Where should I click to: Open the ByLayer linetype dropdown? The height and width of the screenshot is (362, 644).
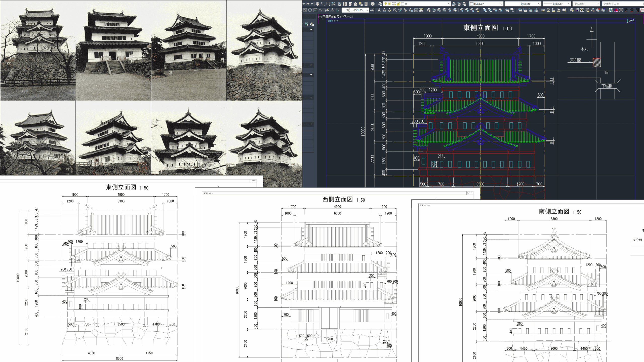pyautogui.click(x=539, y=4)
